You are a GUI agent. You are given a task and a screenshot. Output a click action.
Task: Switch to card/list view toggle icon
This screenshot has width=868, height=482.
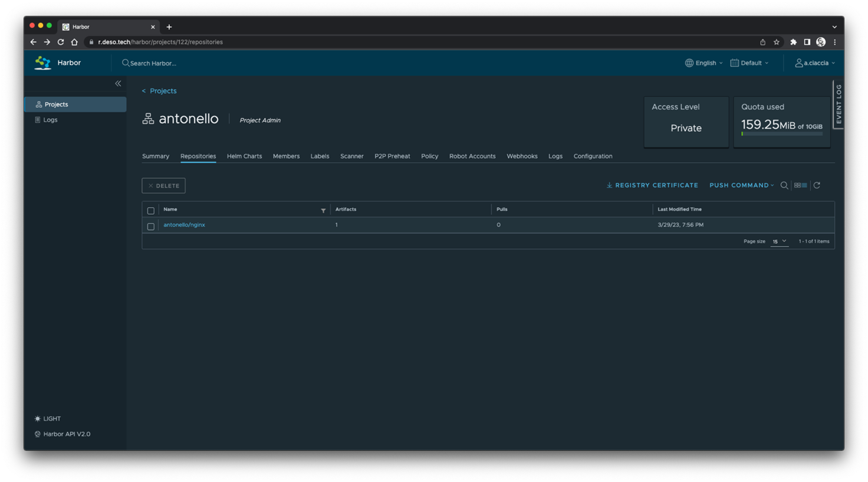(x=800, y=185)
